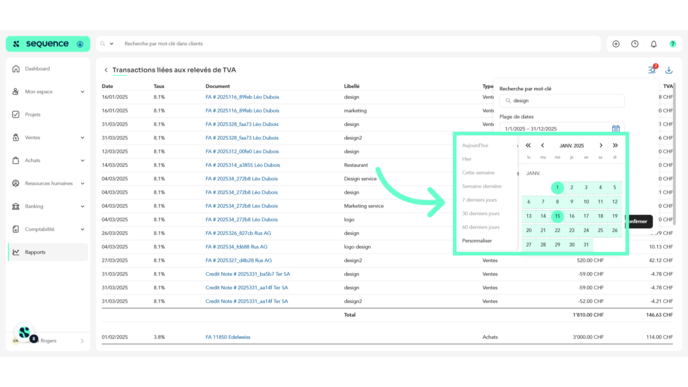
Task: Open invoice FA # 2025314_a3855 Léo Dubois
Action: coord(243,165)
